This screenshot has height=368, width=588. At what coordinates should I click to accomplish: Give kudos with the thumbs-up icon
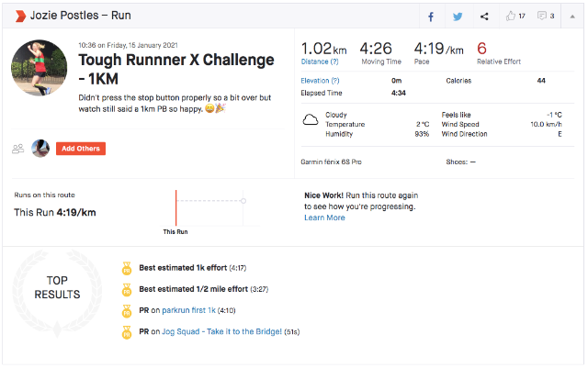(x=511, y=16)
